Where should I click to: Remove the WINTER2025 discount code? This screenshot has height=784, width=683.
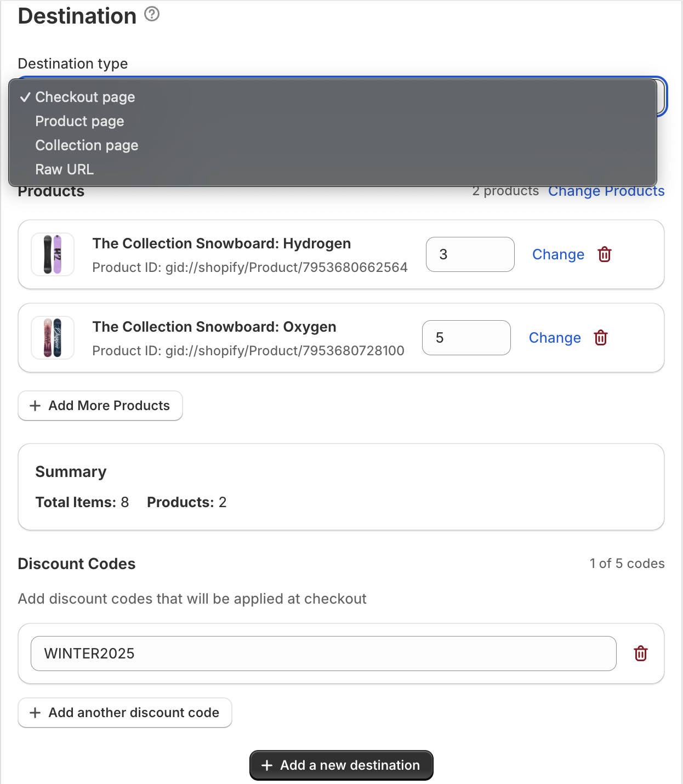pos(640,654)
